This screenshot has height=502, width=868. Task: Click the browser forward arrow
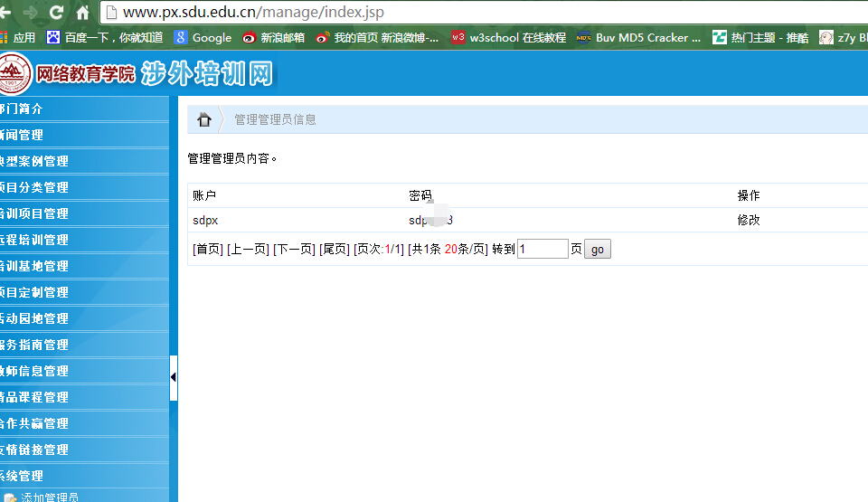tap(31, 12)
